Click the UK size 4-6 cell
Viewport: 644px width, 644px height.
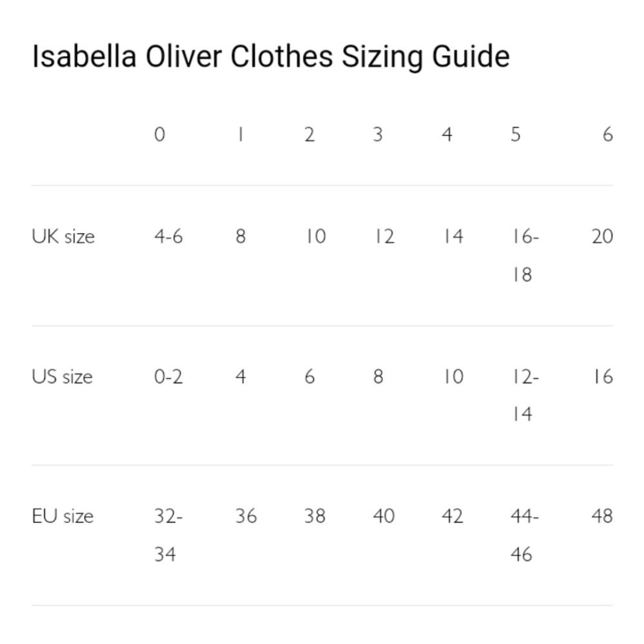coord(168,237)
